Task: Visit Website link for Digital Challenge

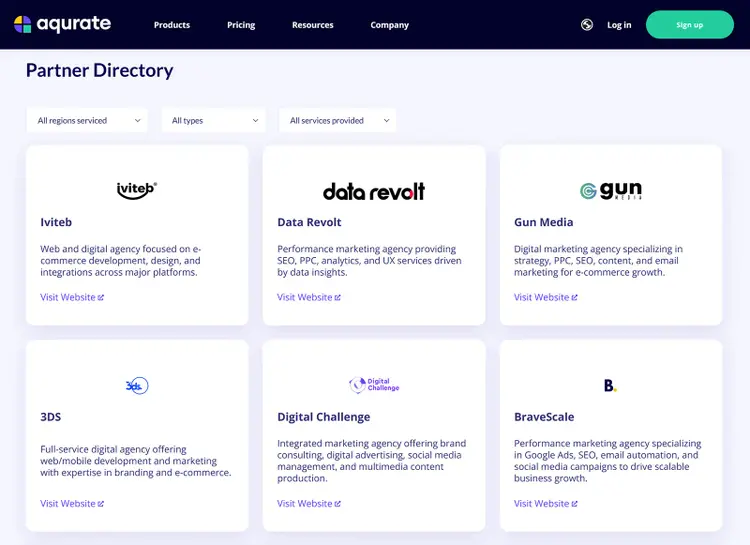Action: click(x=309, y=503)
